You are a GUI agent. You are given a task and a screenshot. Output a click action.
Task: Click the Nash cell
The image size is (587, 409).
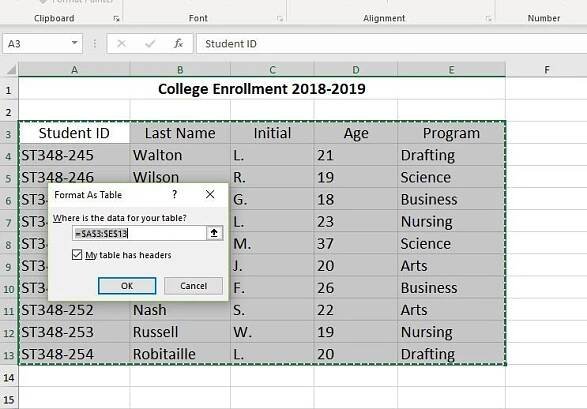tap(180, 310)
